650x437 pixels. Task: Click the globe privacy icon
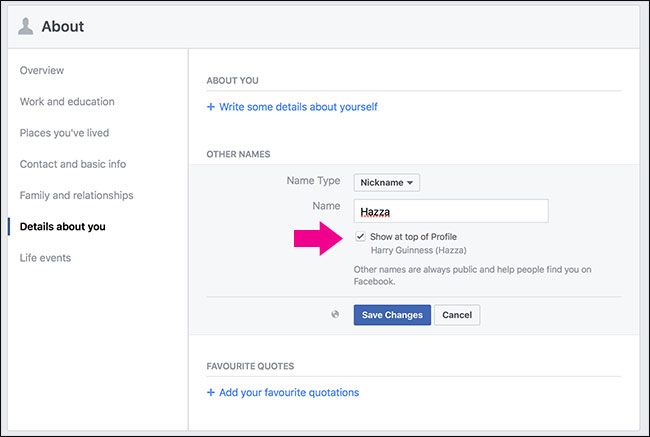pos(336,314)
